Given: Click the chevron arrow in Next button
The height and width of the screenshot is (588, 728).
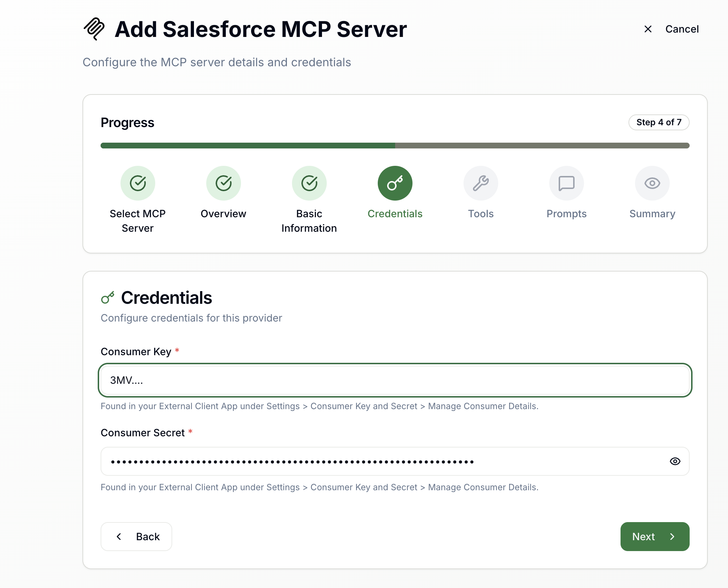Looking at the screenshot, I should 672,537.
